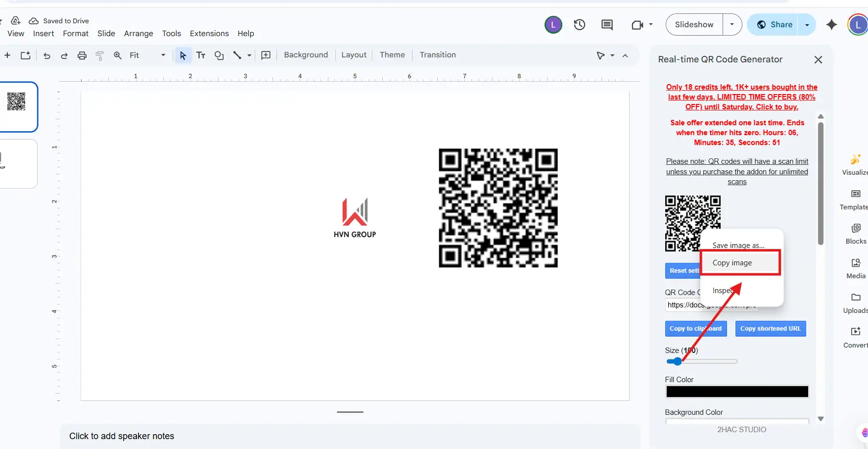Open the Blocks sidebar tool

click(x=856, y=234)
